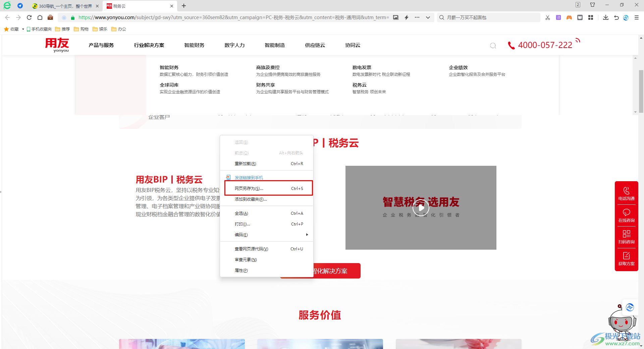
Task: Expand the 编码 submenu arrow
Action: coord(307,235)
